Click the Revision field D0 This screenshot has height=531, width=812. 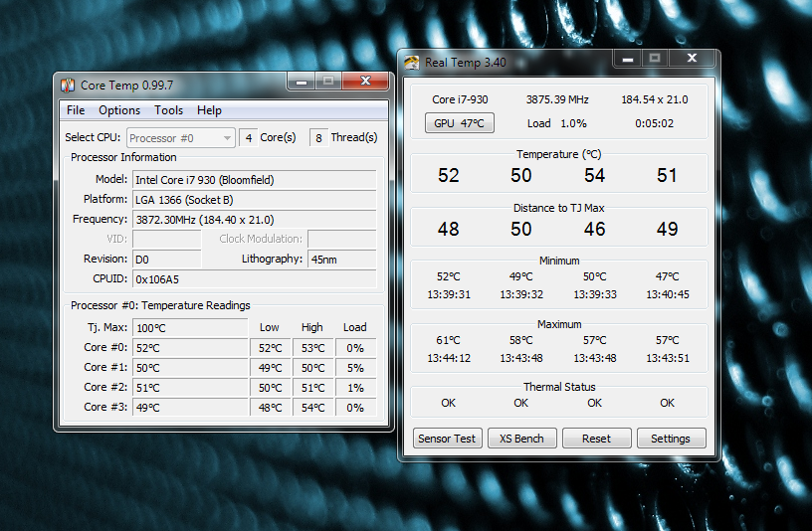point(167,260)
